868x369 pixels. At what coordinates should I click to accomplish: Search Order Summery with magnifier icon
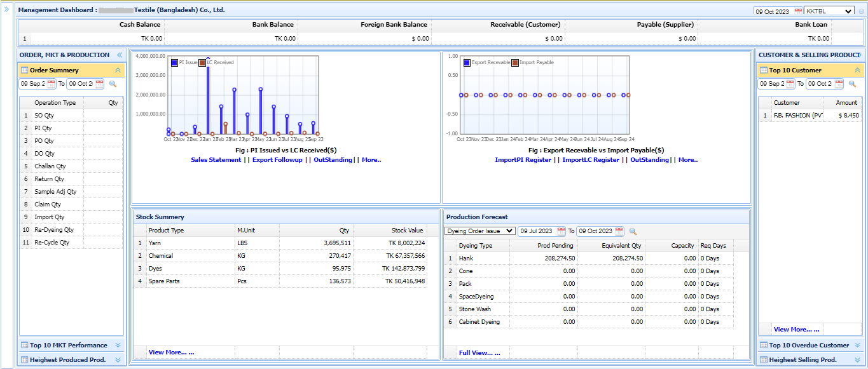(x=113, y=84)
